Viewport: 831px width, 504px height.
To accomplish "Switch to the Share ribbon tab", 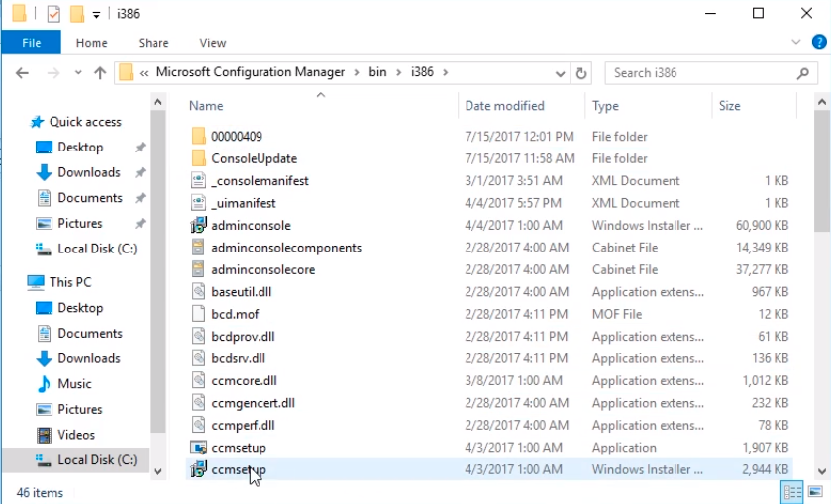I will [154, 43].
